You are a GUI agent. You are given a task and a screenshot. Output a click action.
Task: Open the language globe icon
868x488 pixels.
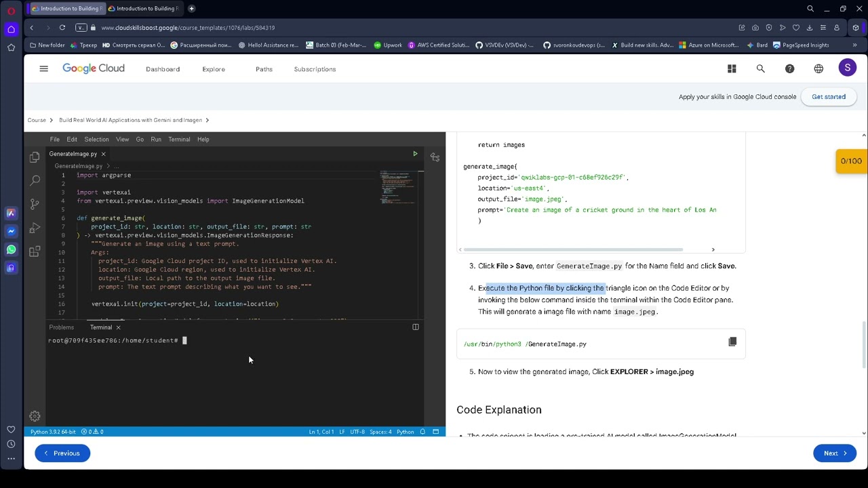818,68
